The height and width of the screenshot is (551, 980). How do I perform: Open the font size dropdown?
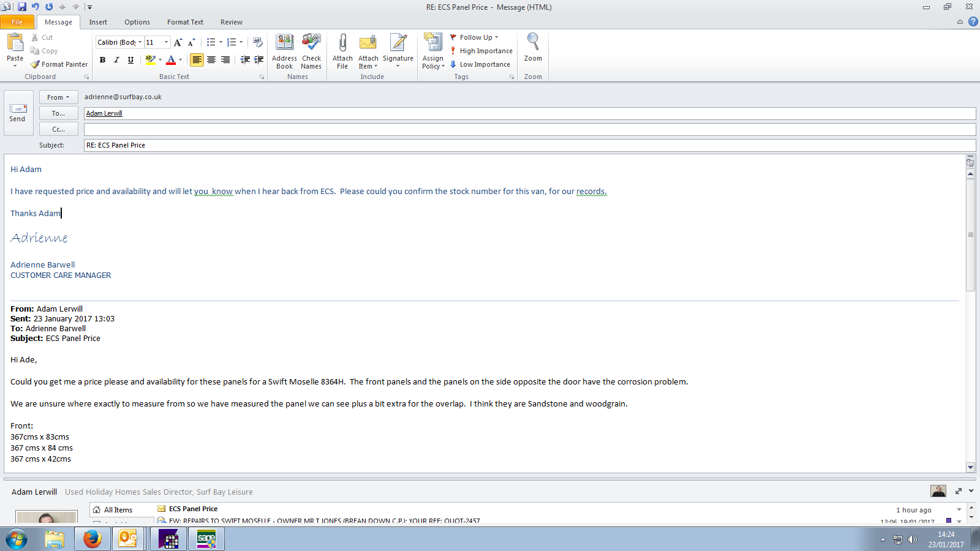(x=166, y=42)
